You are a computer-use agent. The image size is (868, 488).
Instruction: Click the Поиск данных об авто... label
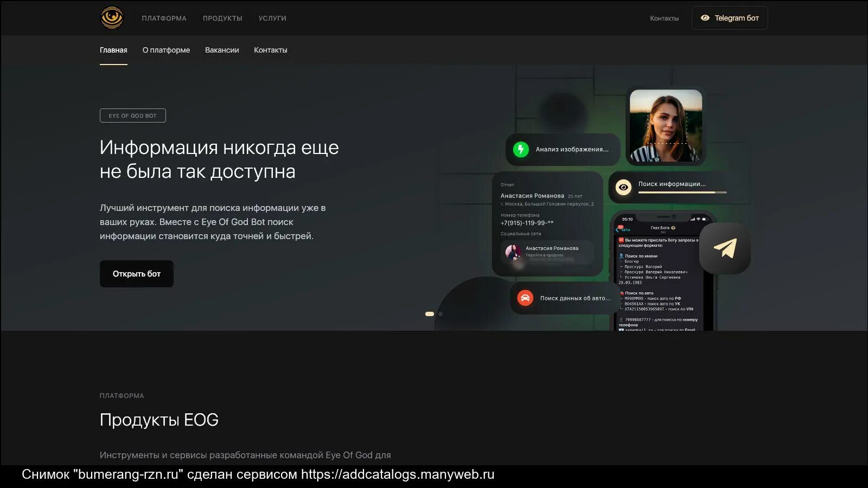576,298
